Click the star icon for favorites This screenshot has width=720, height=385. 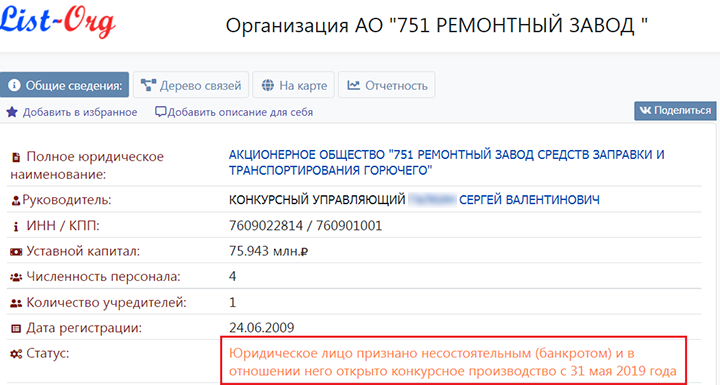tap(12, 112)
